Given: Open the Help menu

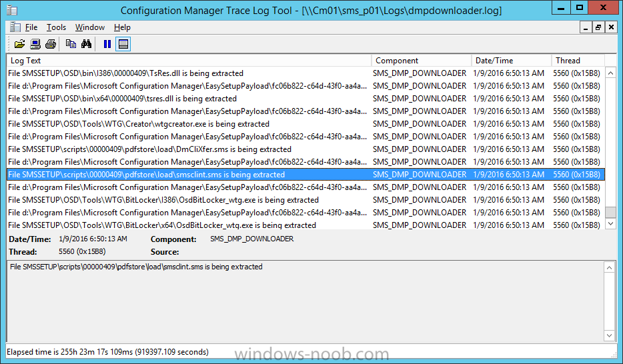Looking at the screenshot, I should [x=122, y=27].
